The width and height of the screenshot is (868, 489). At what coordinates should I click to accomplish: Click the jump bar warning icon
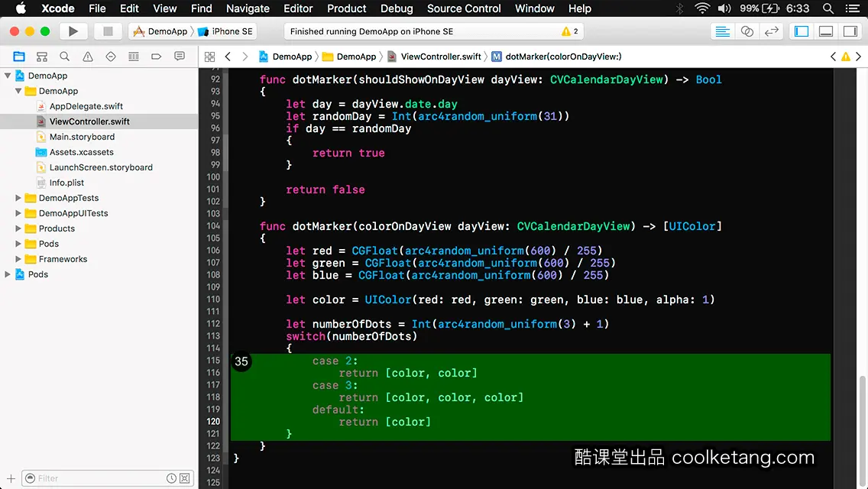pos(846,57)
